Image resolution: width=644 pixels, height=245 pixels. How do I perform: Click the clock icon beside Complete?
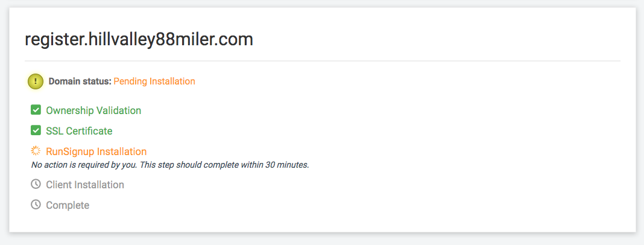click(x=36, y=205)
